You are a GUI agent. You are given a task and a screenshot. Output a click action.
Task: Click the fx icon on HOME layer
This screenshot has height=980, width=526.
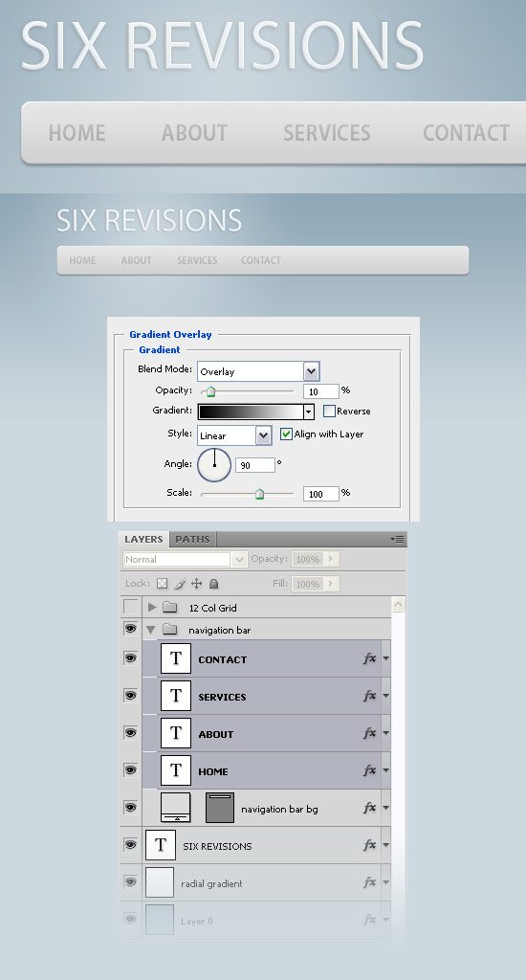[370, 770]
